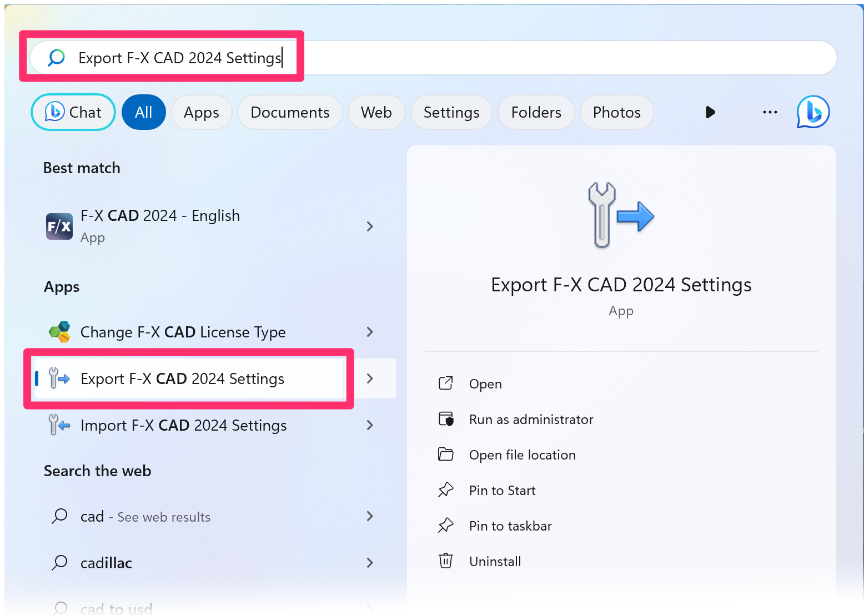
Task: Select the All filter tab
Action: [144, 112]
